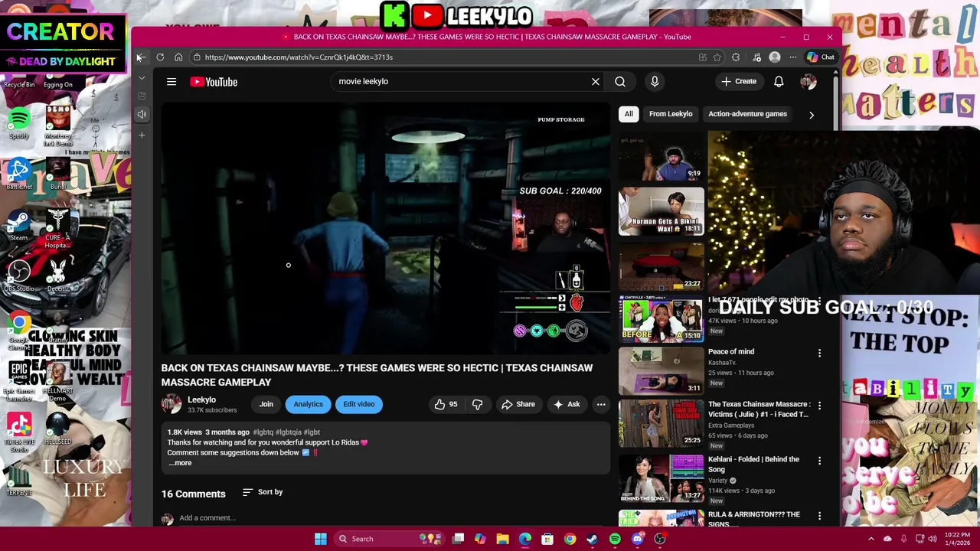Expand the sidebar tab actions chevron
This screenshot has height=551, width=980.
point(142,78)
